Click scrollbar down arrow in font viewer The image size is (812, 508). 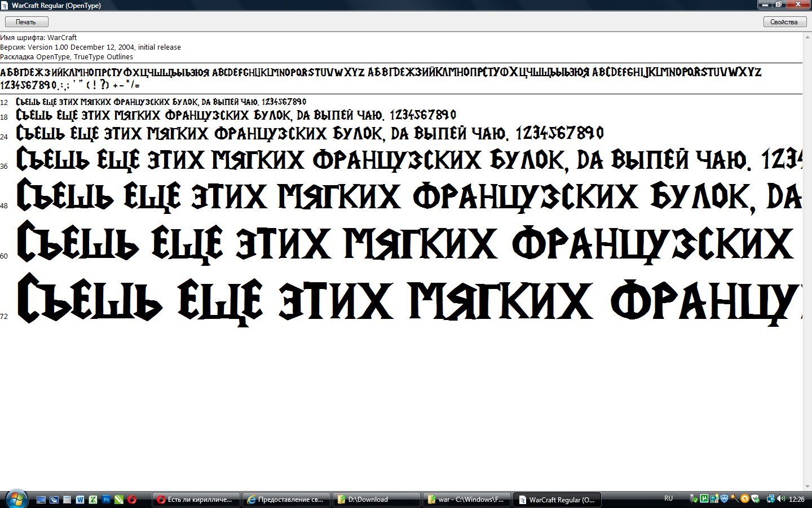[807, 486]
